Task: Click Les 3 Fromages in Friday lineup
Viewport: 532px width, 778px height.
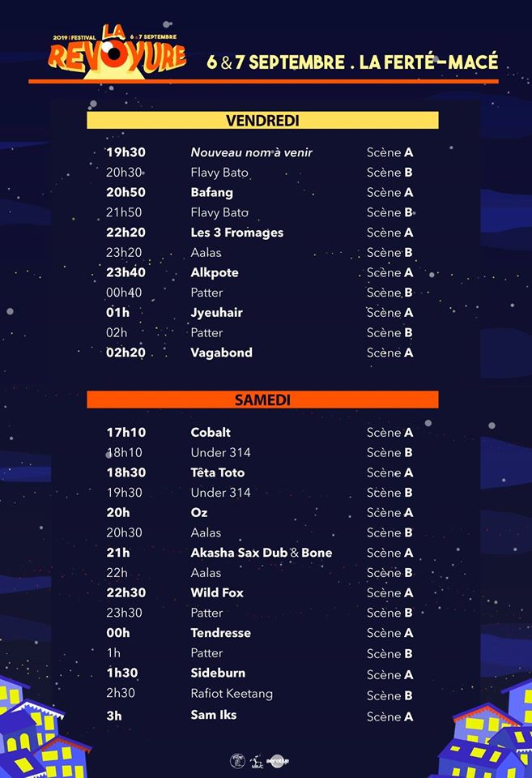Action: click(x=236, y=233)
